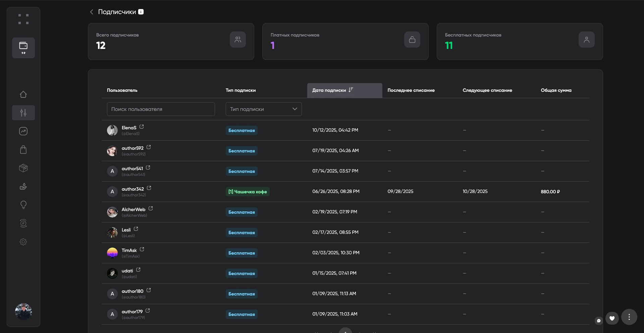Click the Общая сумма column header
Viewport: 644px width, 333px height.
point(556,90)
